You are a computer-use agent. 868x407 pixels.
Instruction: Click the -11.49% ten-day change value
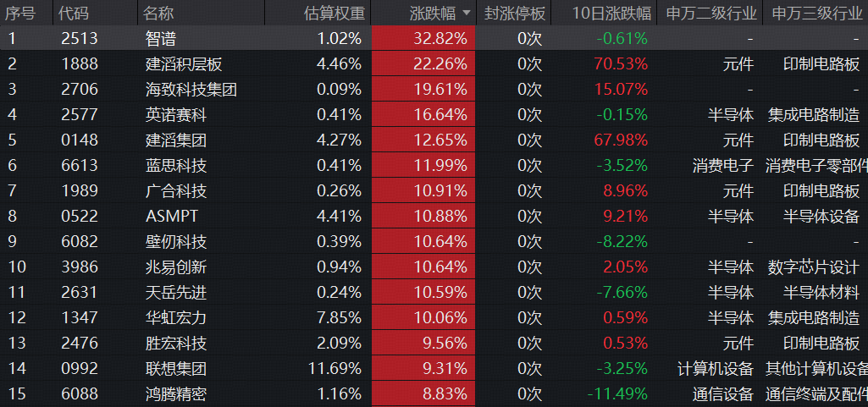(617, 393)
